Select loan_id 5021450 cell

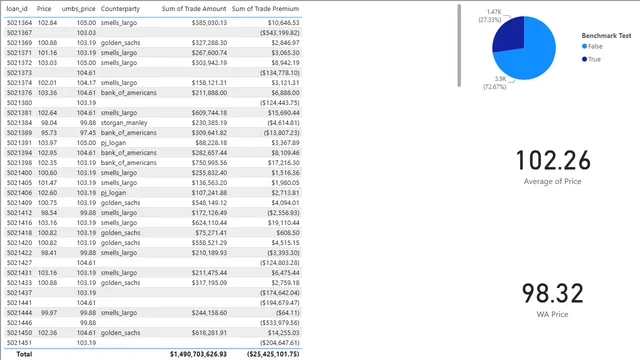(19, 333)
